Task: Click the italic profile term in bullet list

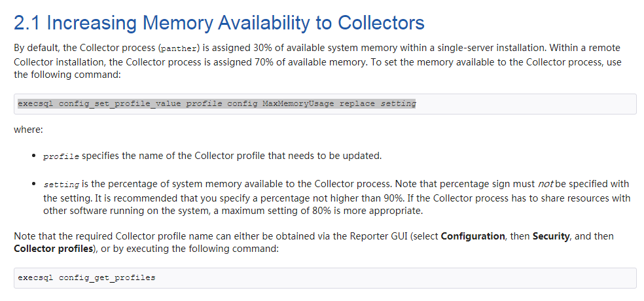Action: click(62, 157)
